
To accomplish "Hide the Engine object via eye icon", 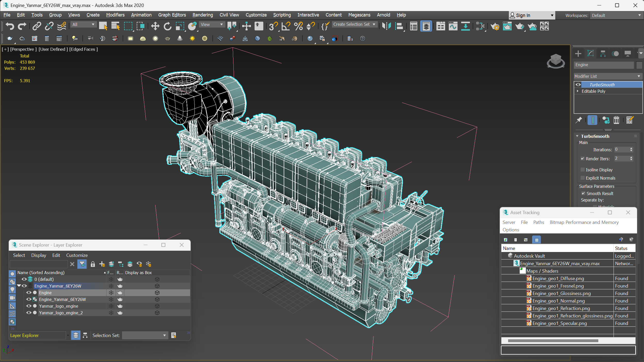I will pos(29,292).
